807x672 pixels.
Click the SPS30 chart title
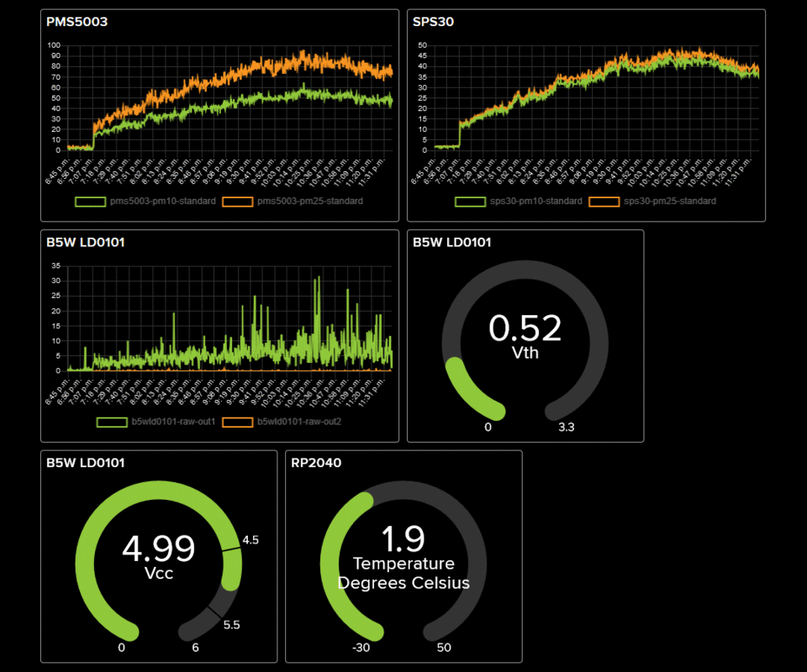tap(433, 22)
